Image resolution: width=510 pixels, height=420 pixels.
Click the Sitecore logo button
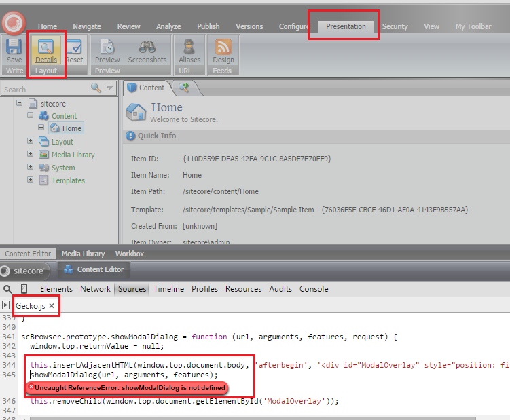point(14,23)
